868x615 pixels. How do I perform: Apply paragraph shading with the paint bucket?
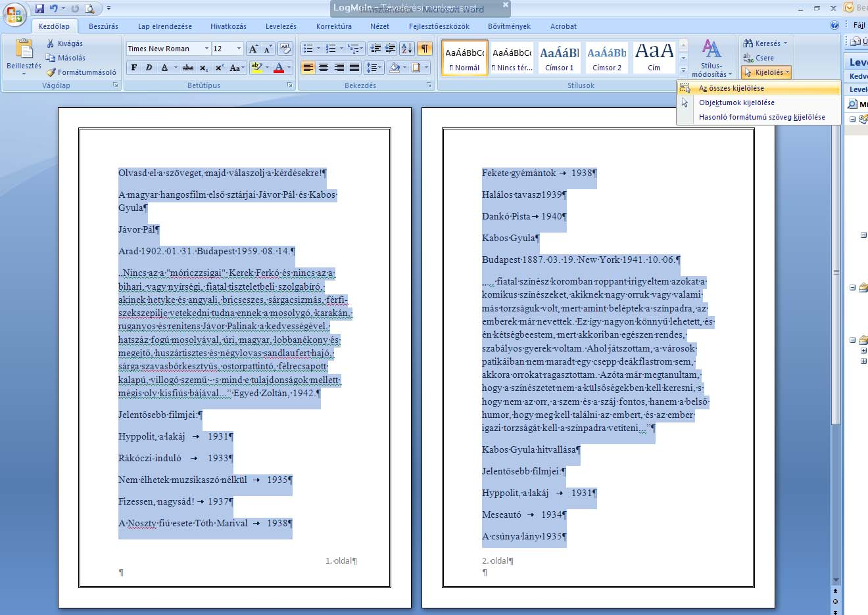[395, 68]
